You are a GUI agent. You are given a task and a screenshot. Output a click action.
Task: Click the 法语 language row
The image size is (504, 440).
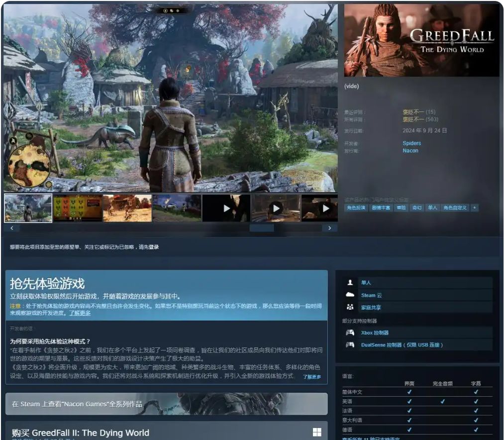417,411
